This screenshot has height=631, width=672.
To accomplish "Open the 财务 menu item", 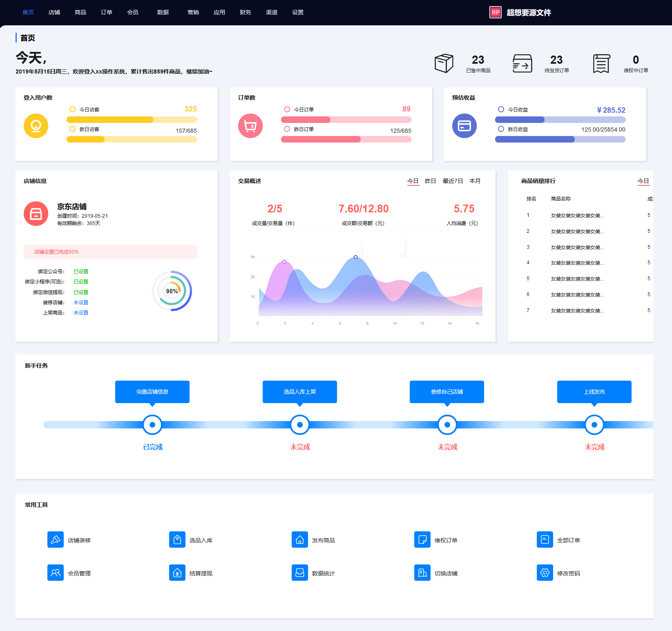I will coord(246,12).
